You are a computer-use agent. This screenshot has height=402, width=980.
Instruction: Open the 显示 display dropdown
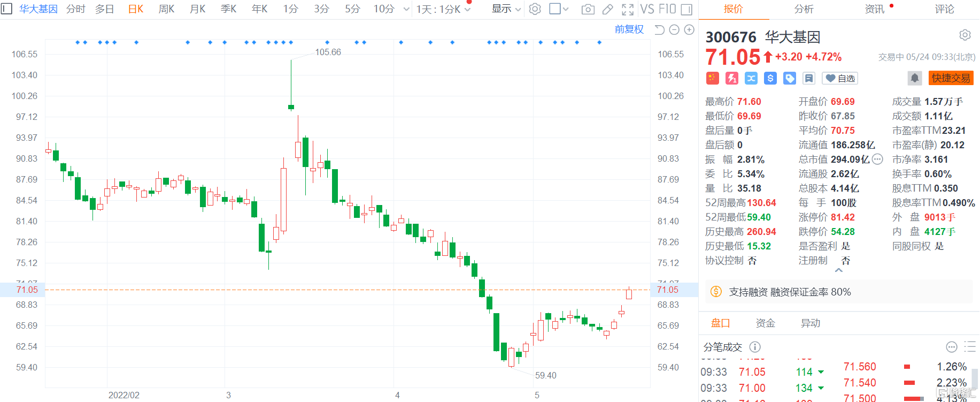pos(506,9)
